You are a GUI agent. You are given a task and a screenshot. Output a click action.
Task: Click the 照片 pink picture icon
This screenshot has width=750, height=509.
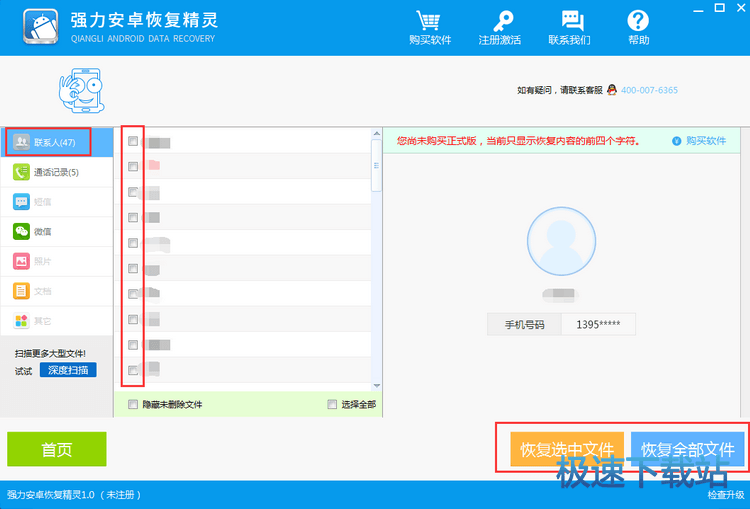(x=21, y=261)
